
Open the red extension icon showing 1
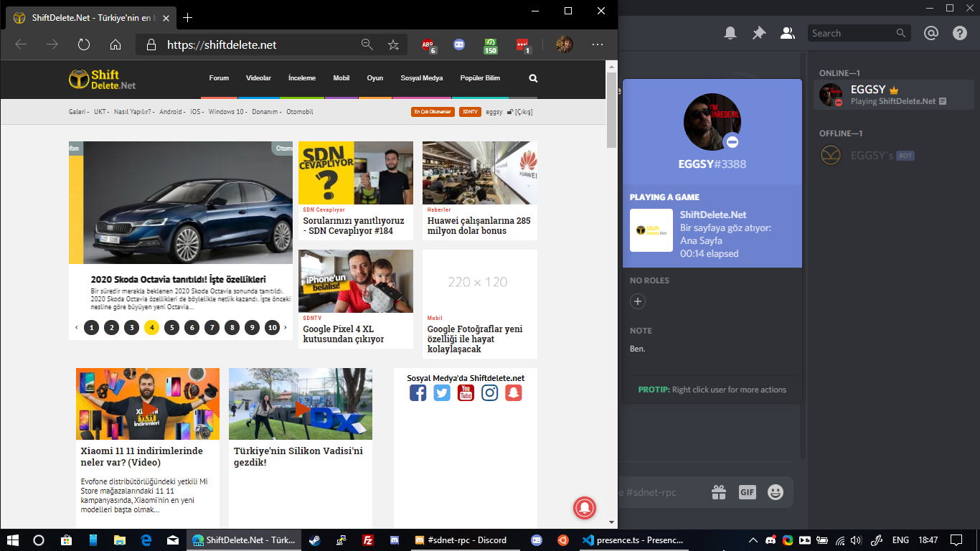pos(523,45)
